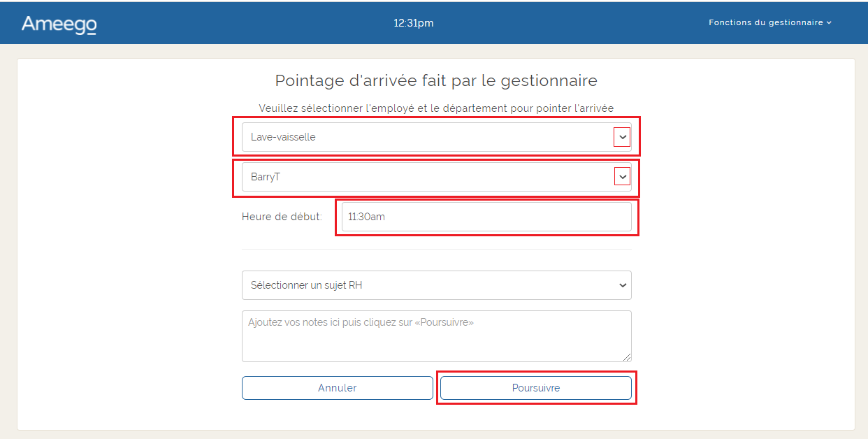Click the Pointage d'arrivée page heading
The image size is (868, 439).
pyautogui.click(x=436, y=80)
